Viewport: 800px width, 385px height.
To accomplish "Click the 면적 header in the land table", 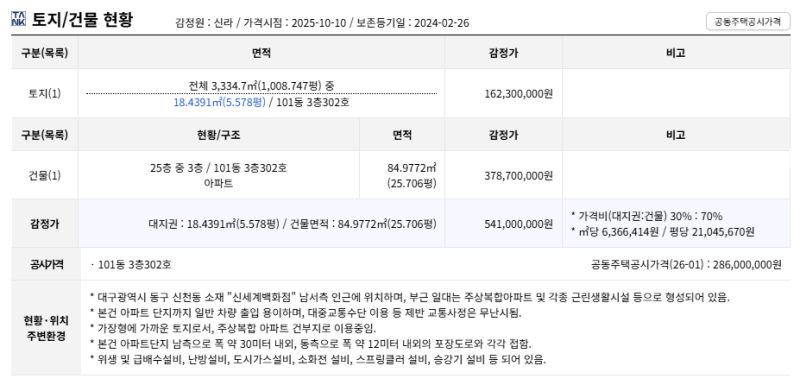I will [x=261, y=53].
